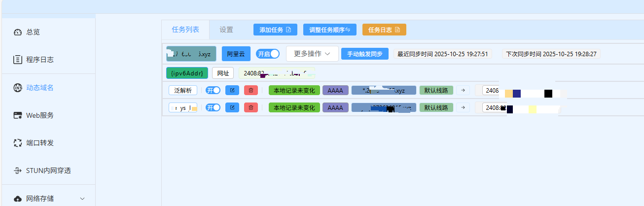The height and width of the screenshot is (206, 644).
Task: Edit the 泛解析 record with pencil icon
Action: tap(232, 90)
